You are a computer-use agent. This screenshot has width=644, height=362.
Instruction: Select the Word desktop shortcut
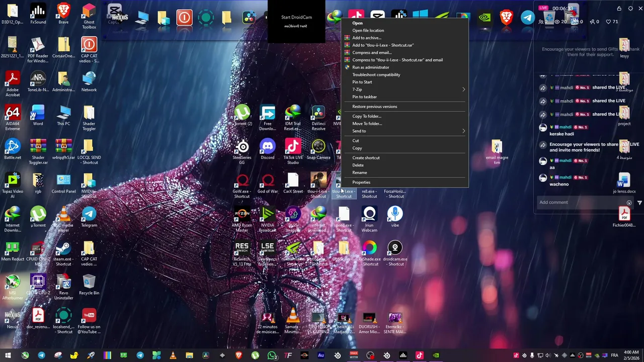point(38,115)
